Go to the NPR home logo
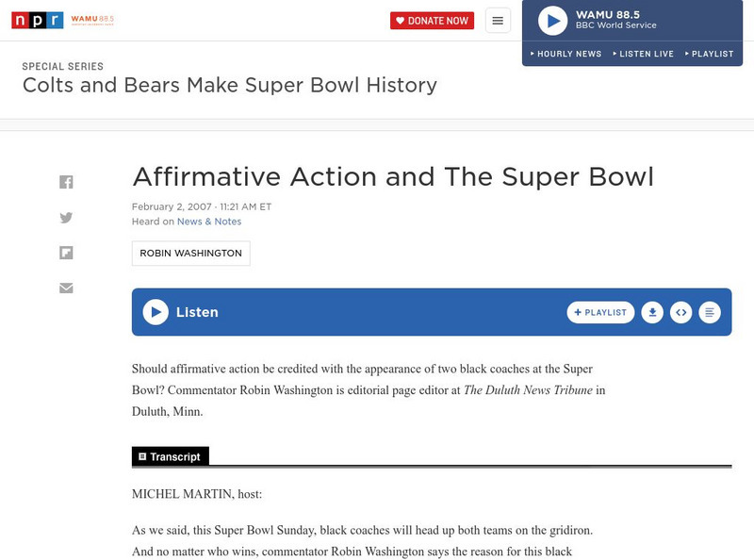754x560 pixels. (x=38, y=20)
